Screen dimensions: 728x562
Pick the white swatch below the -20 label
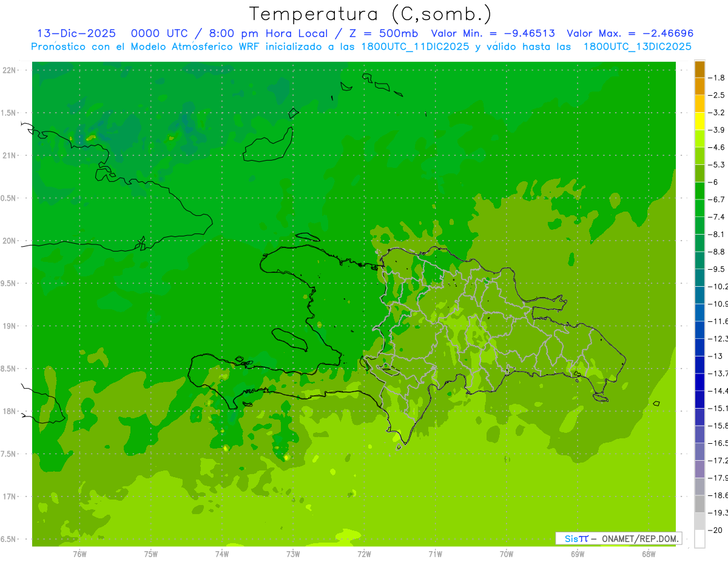tap(699, 539)
